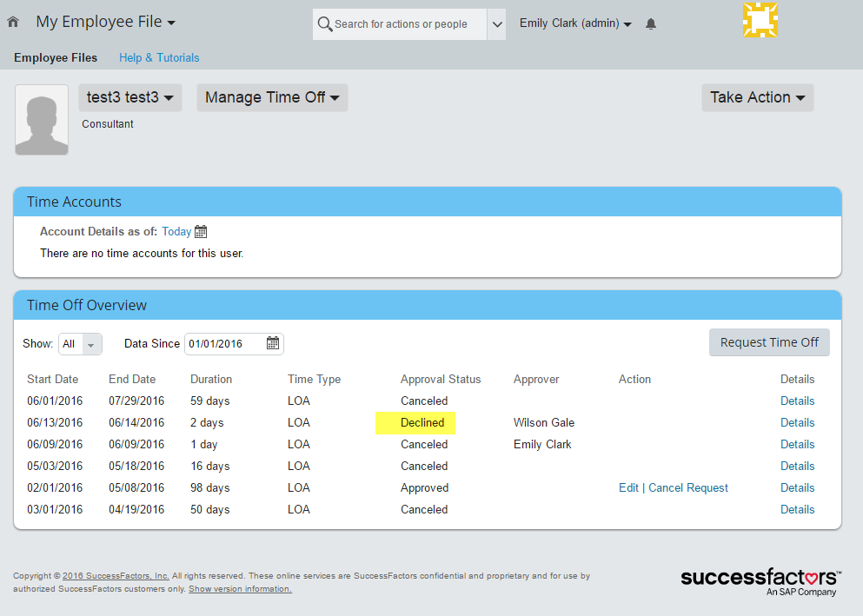Click the Duration column header
Image resolution: width=863 pixels, height=616 pixels.
[211, 379]
